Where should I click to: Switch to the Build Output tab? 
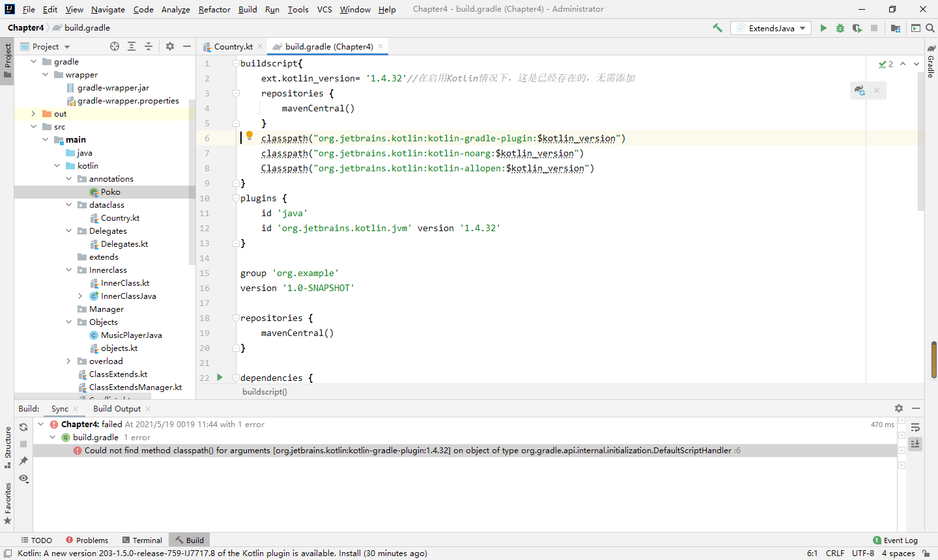pyautogui.click(x=117, y=408)
